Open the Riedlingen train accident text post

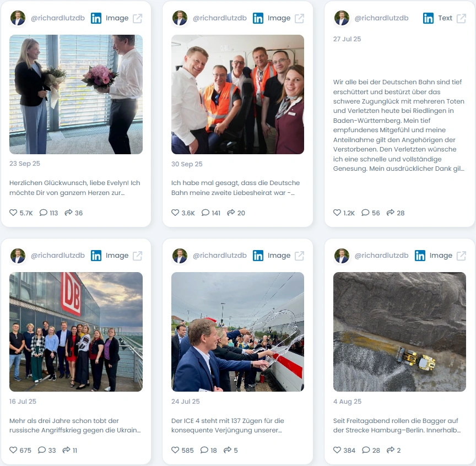click(399, 125)
